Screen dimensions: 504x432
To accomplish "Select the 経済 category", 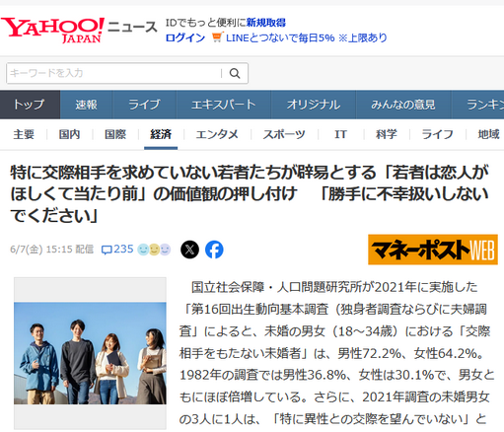I will (x=161, y=134).
